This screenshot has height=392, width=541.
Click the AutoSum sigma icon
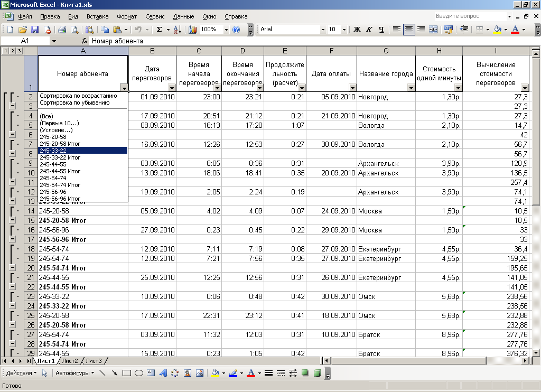pos(159,30)
